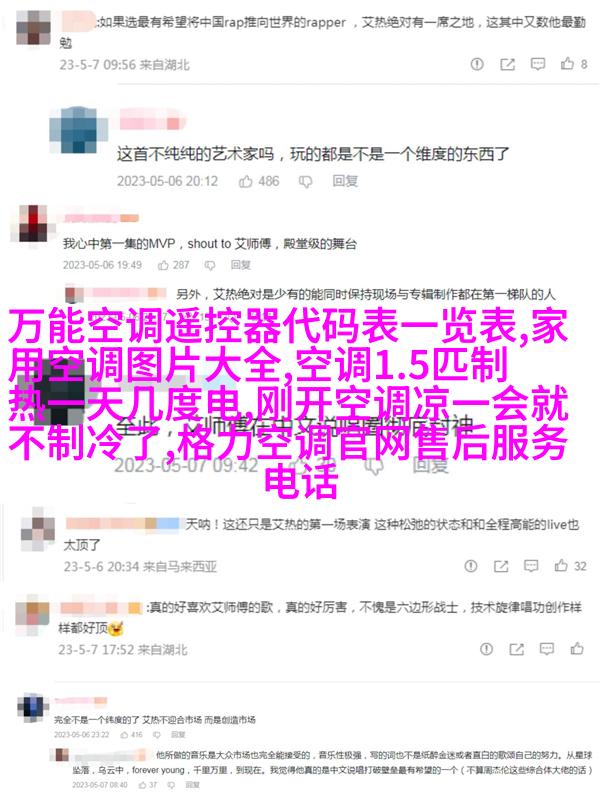Click 回复 on the 20:12 comment
This screenshot has height=797, width=600.
[x=345, y=181]
